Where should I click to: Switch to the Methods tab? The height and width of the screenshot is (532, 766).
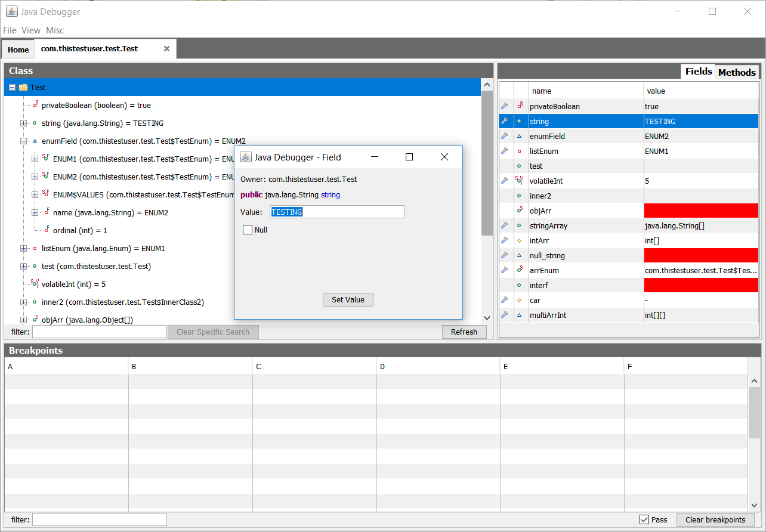(737, 72)
